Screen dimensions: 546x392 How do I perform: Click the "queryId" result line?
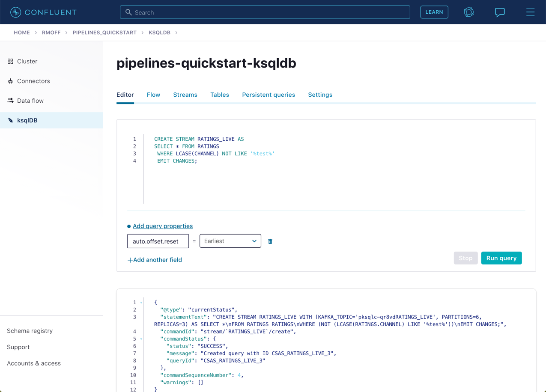coord(216,361)
